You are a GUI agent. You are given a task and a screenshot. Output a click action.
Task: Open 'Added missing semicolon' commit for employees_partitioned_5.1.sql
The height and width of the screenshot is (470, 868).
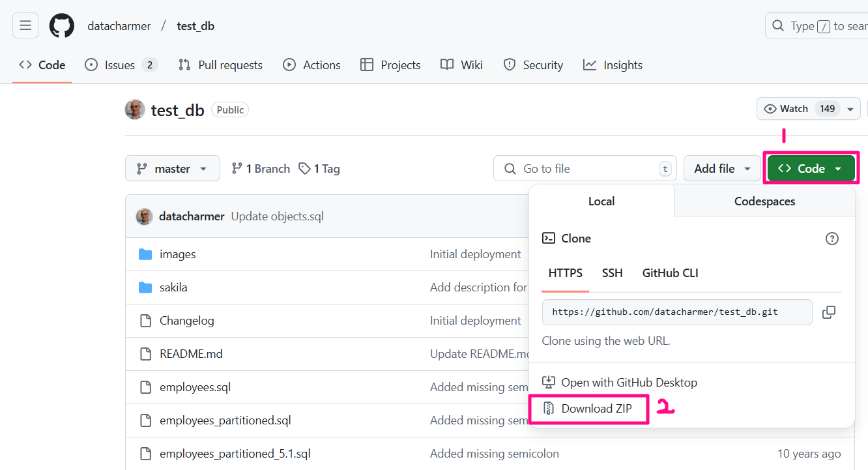[495, 454]
